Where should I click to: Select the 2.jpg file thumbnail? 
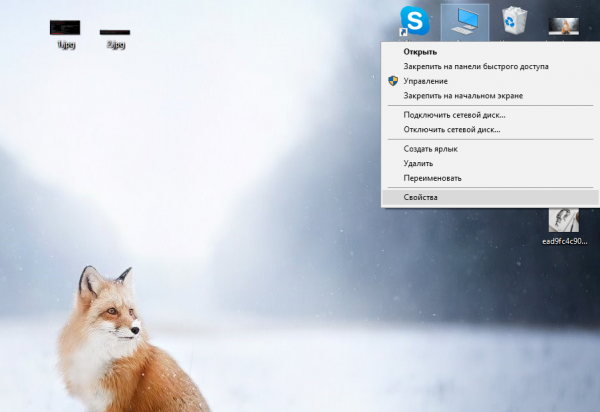point(115,32)
